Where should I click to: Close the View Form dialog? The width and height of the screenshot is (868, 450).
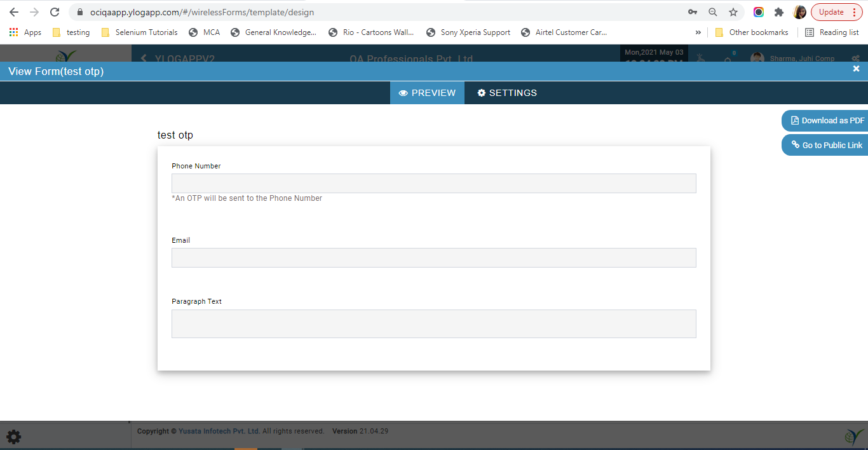coord(856,69)
